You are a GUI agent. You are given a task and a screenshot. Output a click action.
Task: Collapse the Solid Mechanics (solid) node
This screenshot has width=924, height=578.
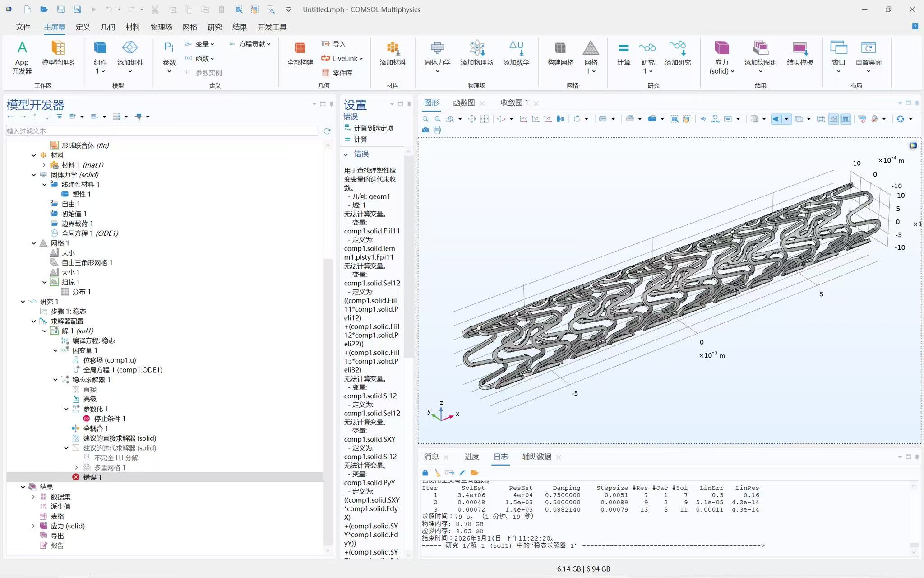pyautogui.click(x=34, y=175)
